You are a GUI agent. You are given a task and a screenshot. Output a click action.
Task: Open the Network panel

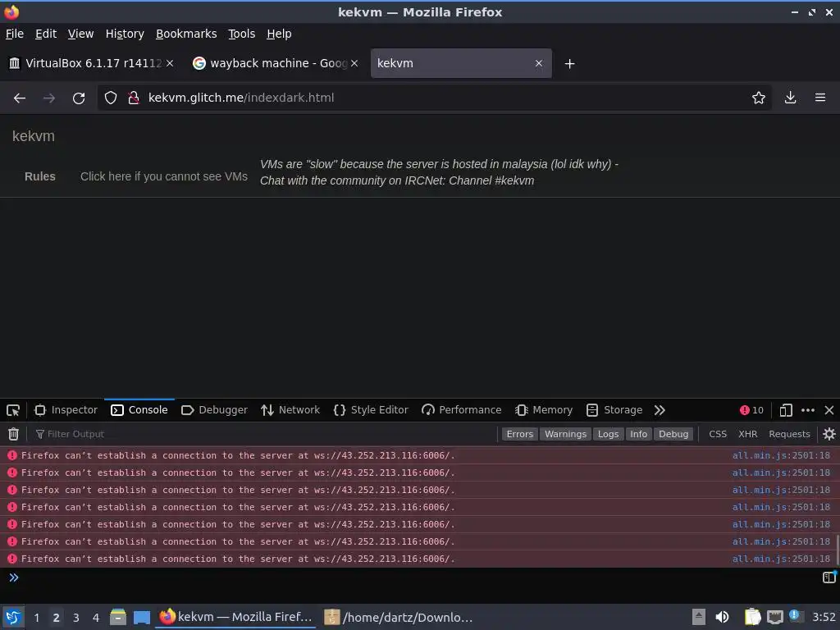pyautogui.click(x=290, y=410)
